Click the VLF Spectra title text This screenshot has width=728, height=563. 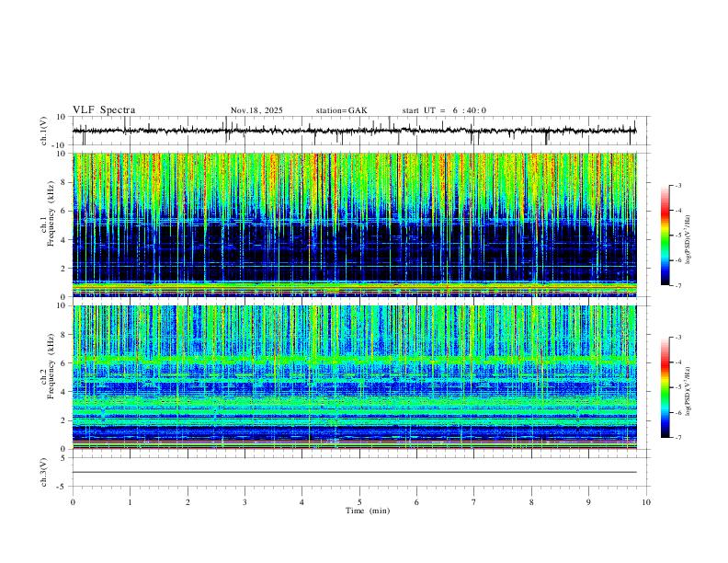click(x=104, y=110)
